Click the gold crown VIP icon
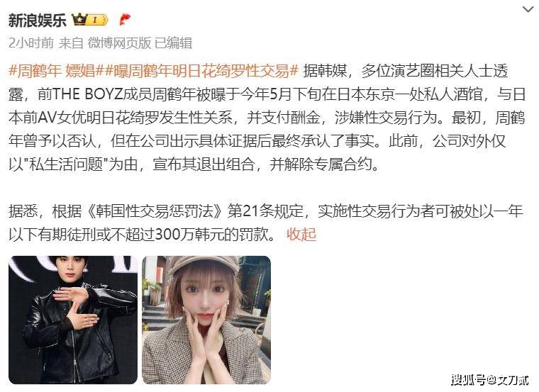This screenshot has height=392, width=539. click(x=79, y=19)
